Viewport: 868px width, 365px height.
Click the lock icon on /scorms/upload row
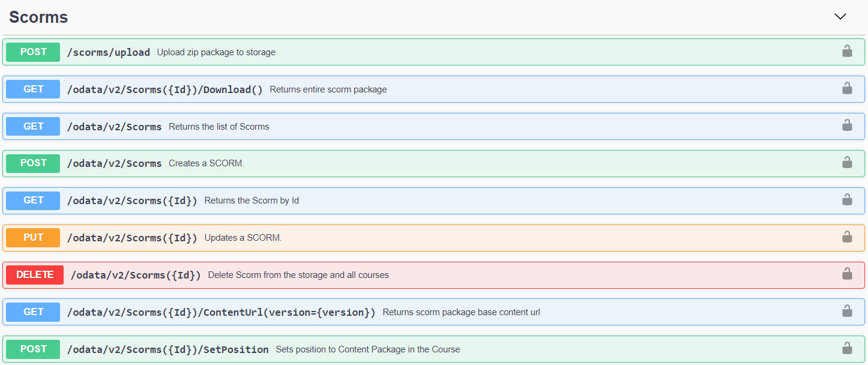tap(847, 52)
